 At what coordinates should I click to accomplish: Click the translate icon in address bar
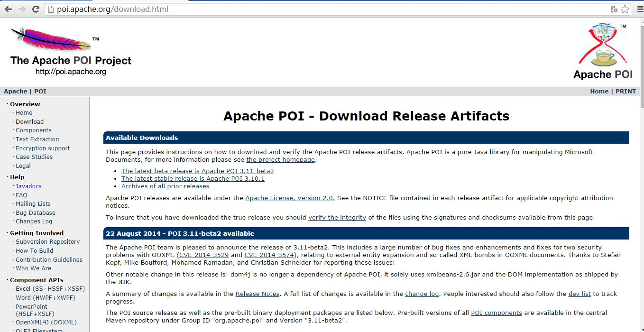point(614,9)
